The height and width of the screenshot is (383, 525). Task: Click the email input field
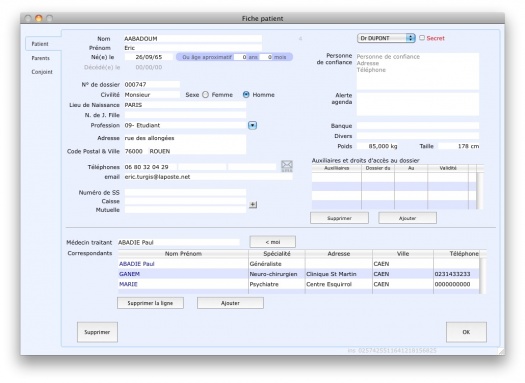(x=208, y=177)
